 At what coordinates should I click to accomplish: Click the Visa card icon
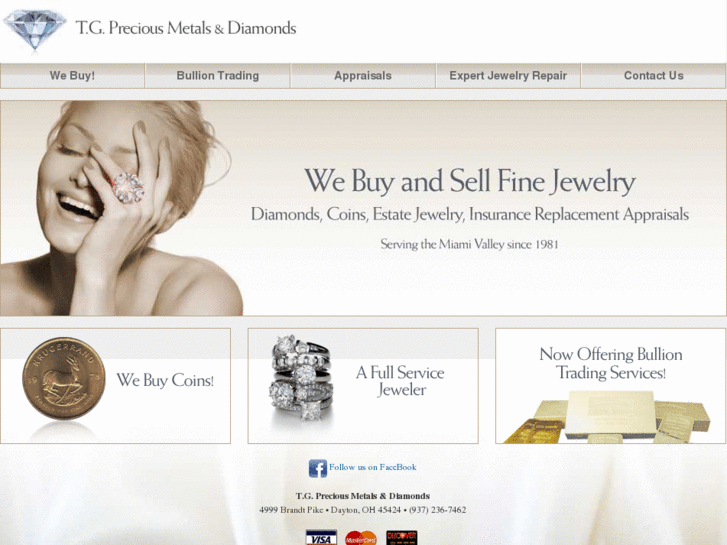point(321,538)
